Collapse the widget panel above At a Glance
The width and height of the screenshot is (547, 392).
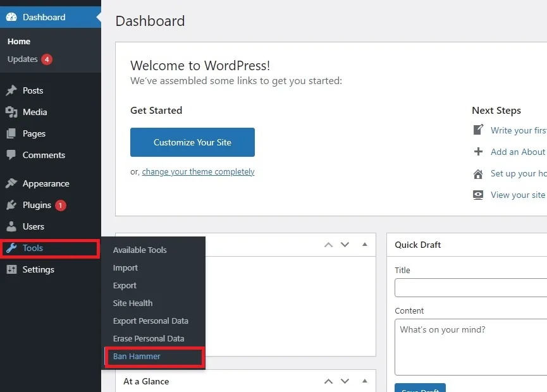pyautogui.click(x=364, y=245)
